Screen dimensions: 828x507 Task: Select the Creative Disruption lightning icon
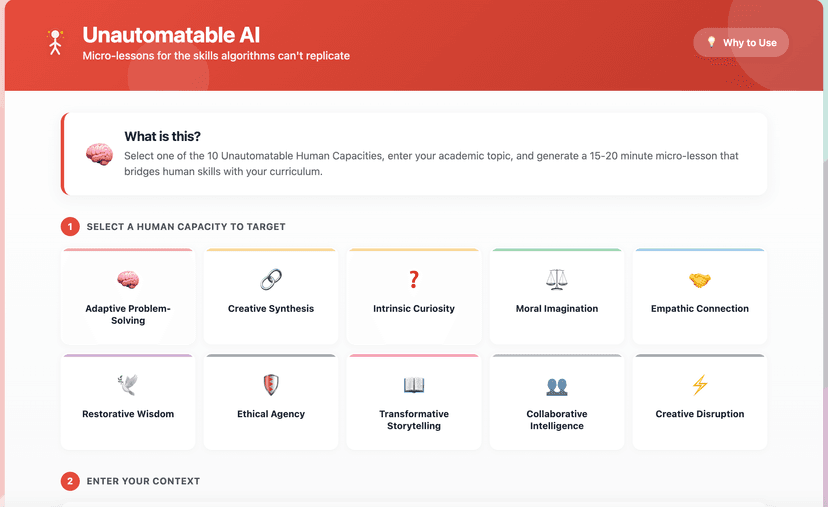coord(700,385)
